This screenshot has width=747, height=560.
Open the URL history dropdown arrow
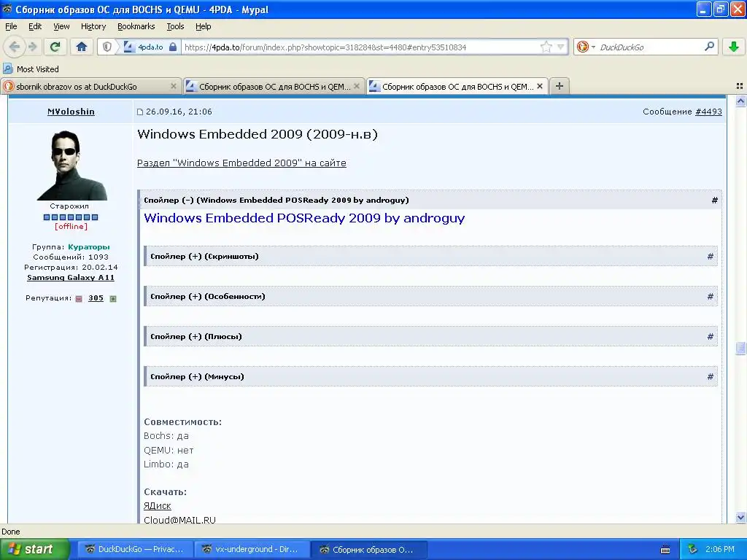pos(561,47)
